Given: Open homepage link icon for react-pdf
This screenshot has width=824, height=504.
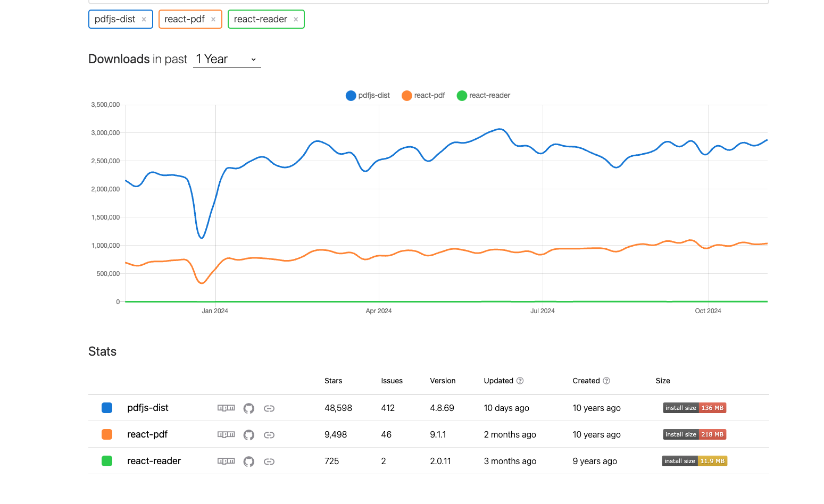Looking at the screenshot, I should coord(269,435).
